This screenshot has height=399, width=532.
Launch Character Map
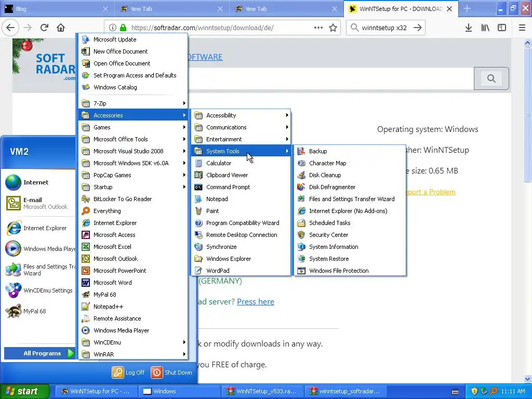350,163
